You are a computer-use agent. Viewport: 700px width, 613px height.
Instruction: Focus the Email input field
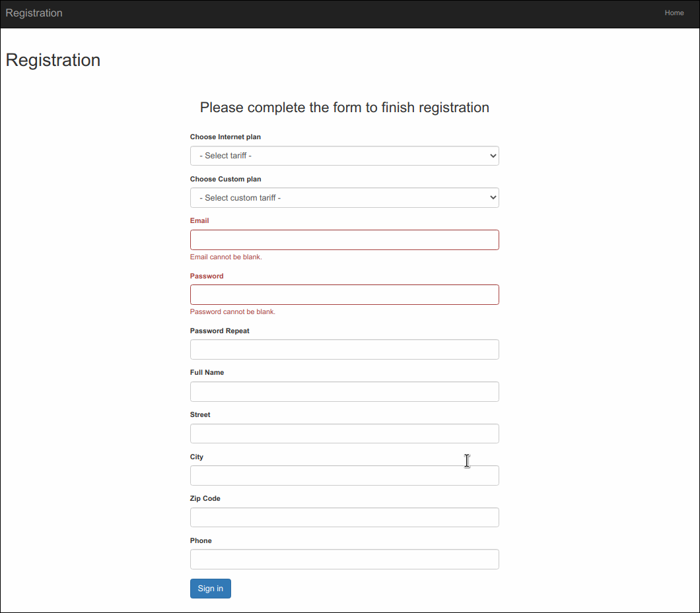tap(344, 240)
